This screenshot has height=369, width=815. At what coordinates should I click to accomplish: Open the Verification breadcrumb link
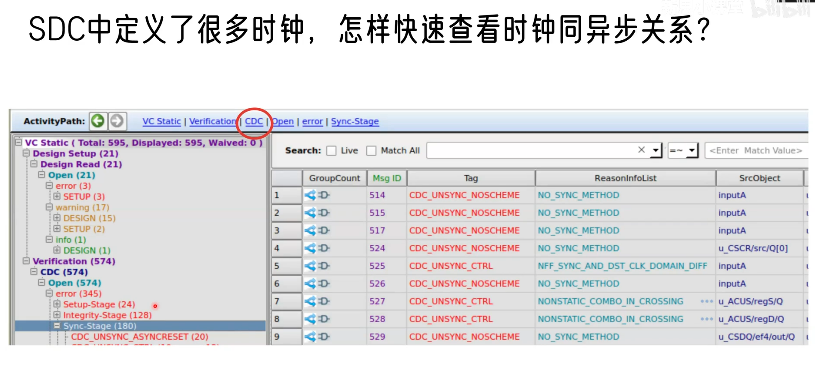tap(213, 121)
